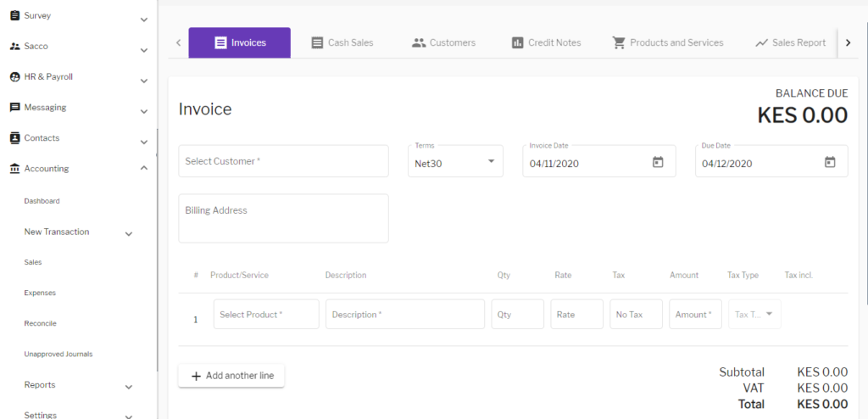Open the Tax Type dropdown
868x419 pixels.
pos(754,314)
